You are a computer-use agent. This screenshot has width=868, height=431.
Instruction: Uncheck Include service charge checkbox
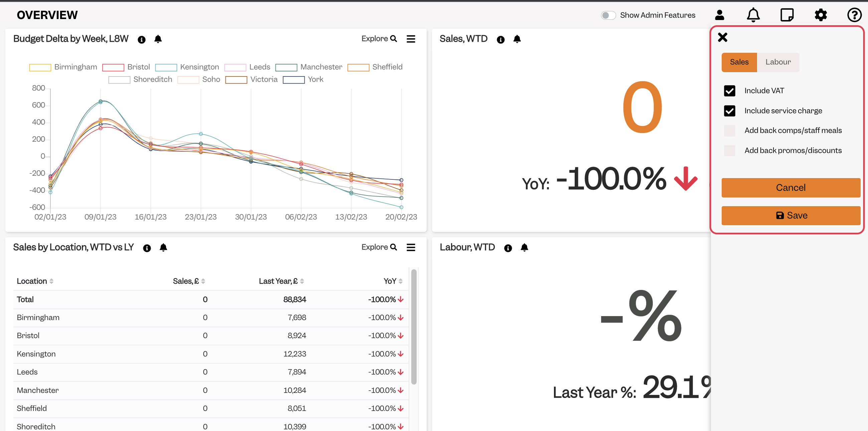coord(729,111)
